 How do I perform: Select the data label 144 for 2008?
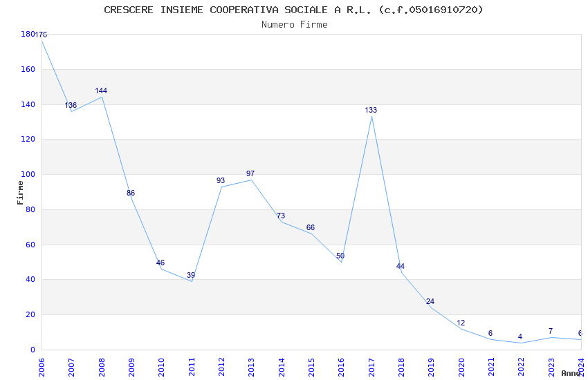click(101, 91)
